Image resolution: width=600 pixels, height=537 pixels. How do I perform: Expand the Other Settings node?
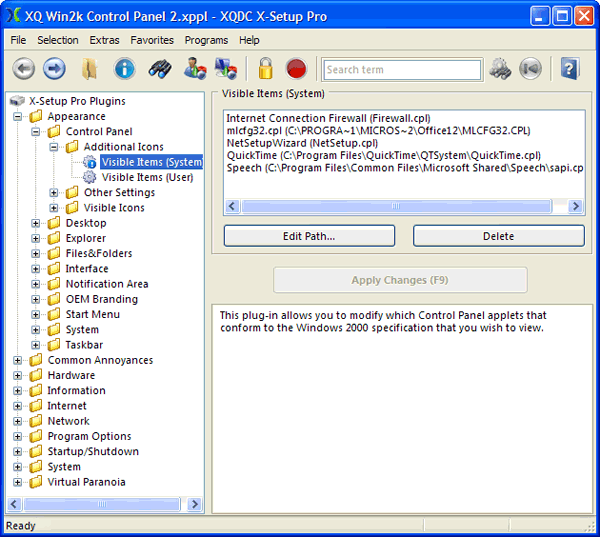point(54,193)
